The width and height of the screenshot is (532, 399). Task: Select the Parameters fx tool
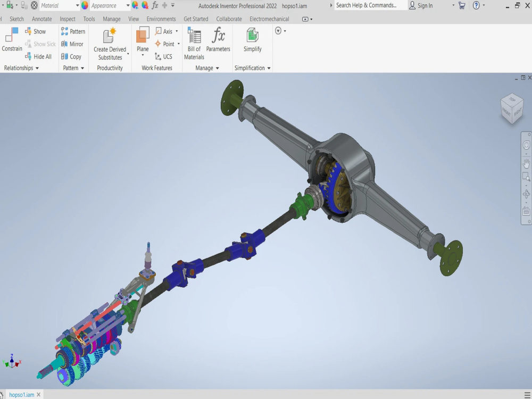218,40
